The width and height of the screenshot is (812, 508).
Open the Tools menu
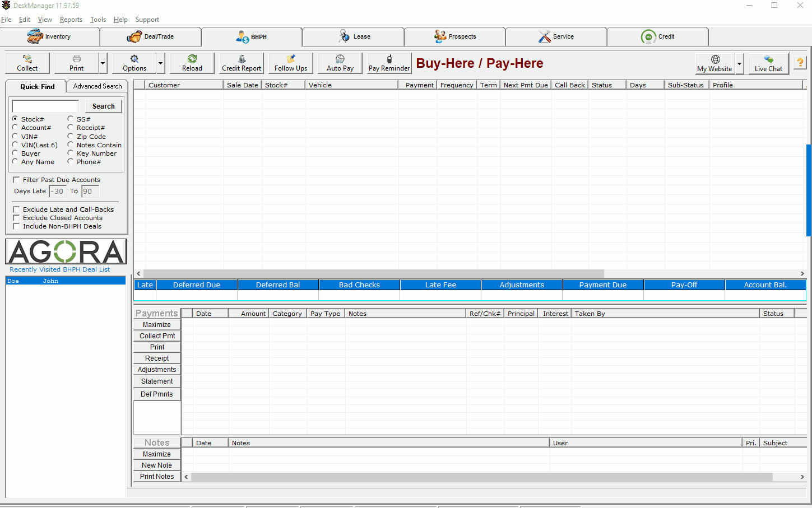(x=98, y=20)
